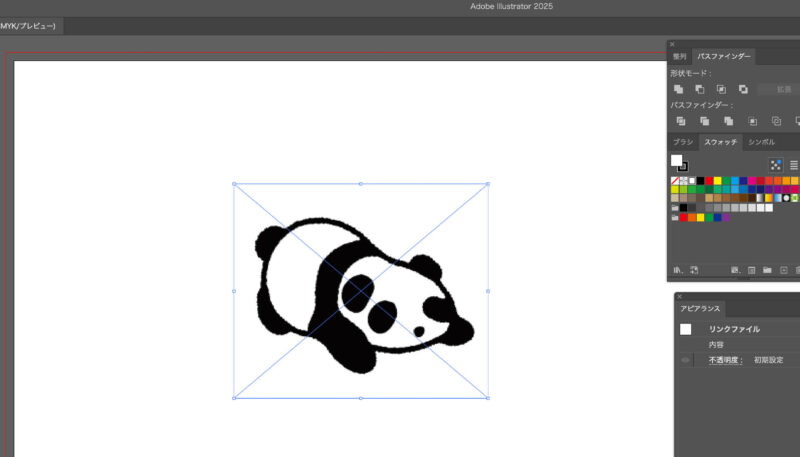Click the New Color Group folder icon
Viewport: 800px width, 457px height.
pyautogui.click(x=767, y=270)
